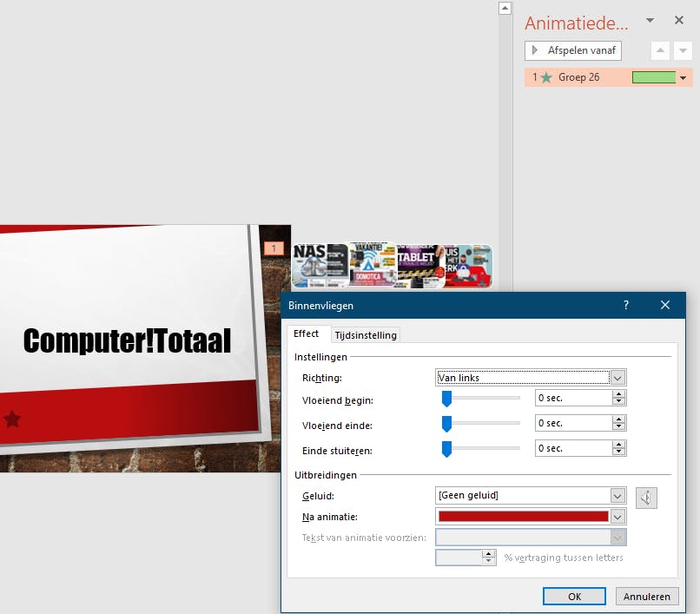
Task: Click the scroll up arrow beside the slide
Action: tap(505, 8)
